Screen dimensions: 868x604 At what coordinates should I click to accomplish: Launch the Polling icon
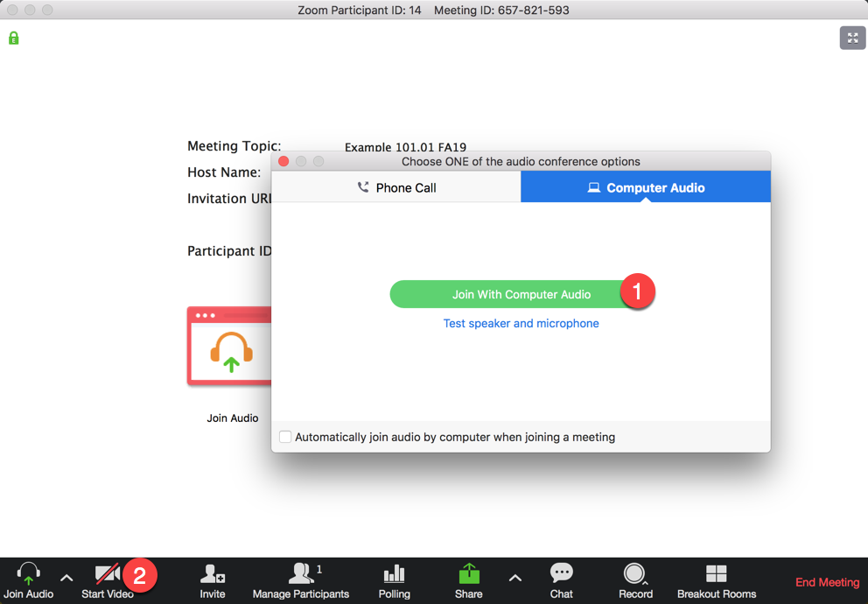coord(394,574)
